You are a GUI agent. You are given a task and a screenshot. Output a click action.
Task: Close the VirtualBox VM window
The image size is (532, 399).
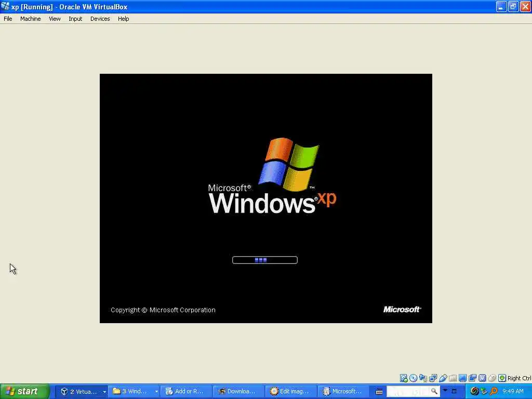(526, 6)
